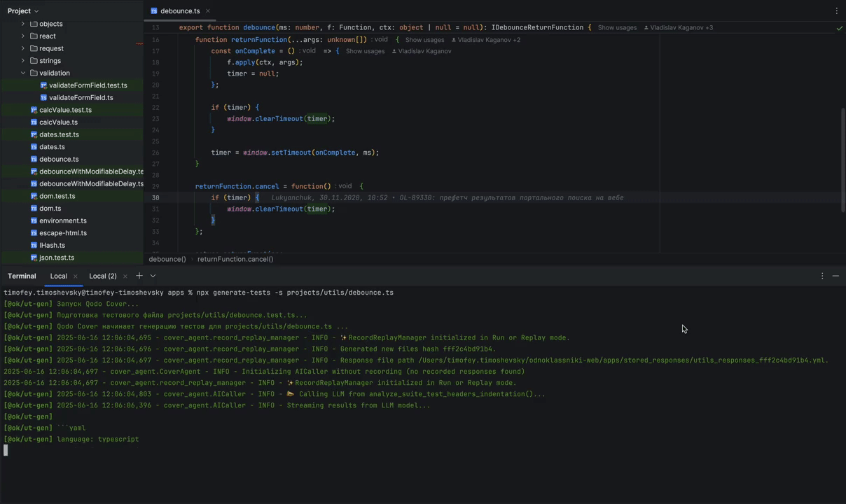Viewport: 846px width, 504px height.
Task: Close the debounce.ts editor tab
Action: 208,11
